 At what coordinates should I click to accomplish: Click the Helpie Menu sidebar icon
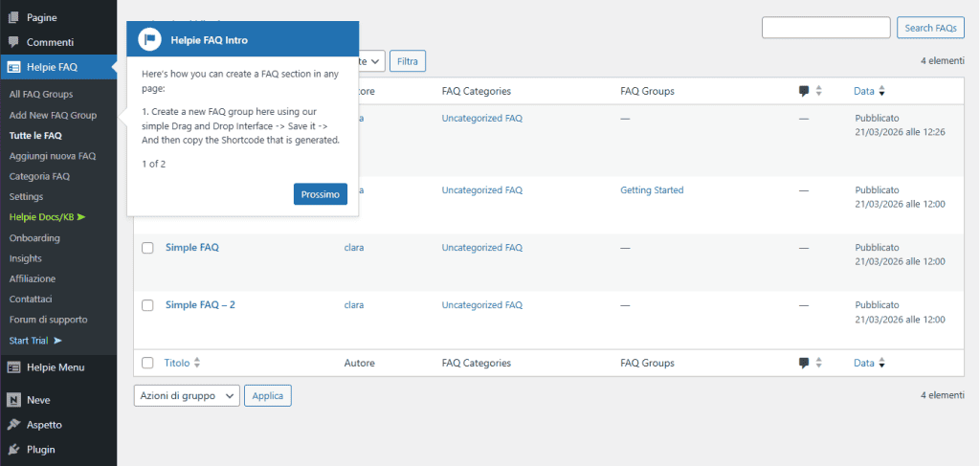[13, 367]
